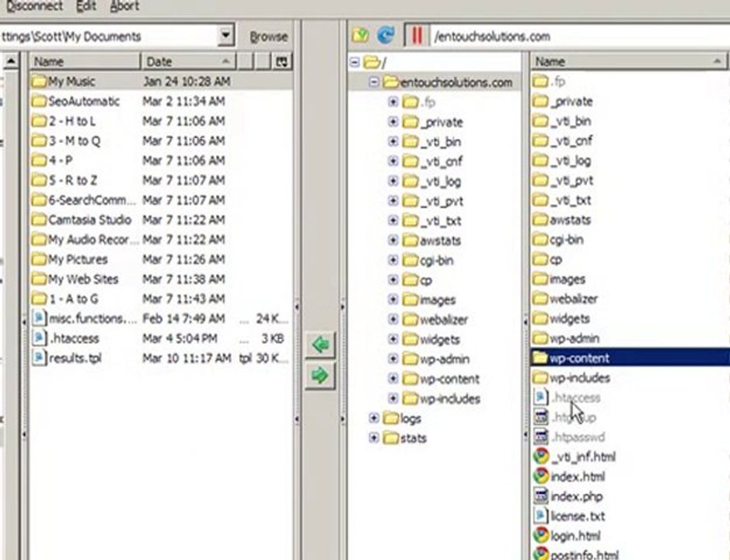Select the _vti_cnf folder in remote list
This screenshot has height=560, width=730.
[562, 141]
